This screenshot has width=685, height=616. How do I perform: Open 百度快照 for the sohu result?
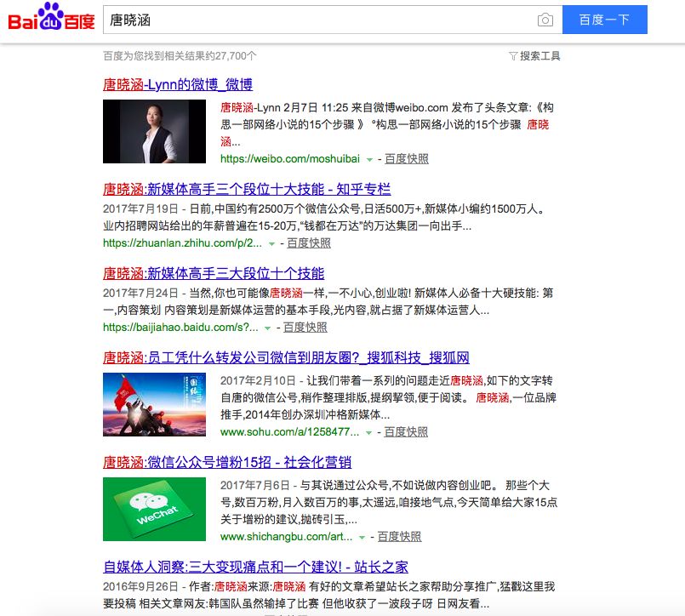[x=406, y=431]
